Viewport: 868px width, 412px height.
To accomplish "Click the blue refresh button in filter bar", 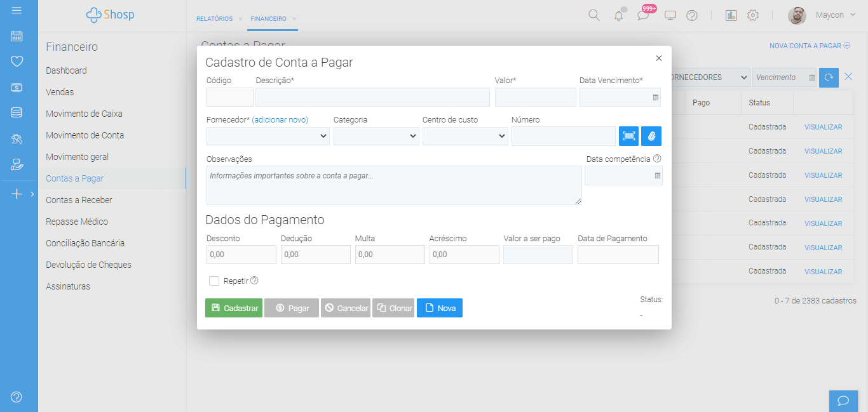I will pos(829,77).
